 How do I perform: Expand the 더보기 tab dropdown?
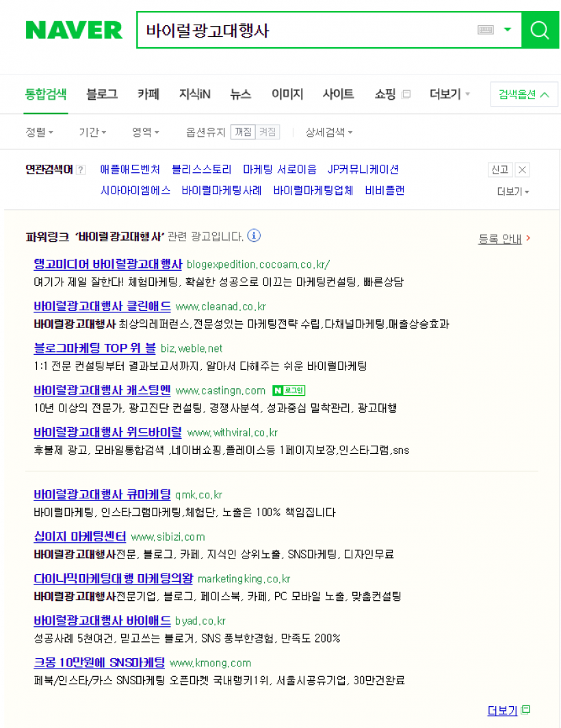click(x=449, y=94)
